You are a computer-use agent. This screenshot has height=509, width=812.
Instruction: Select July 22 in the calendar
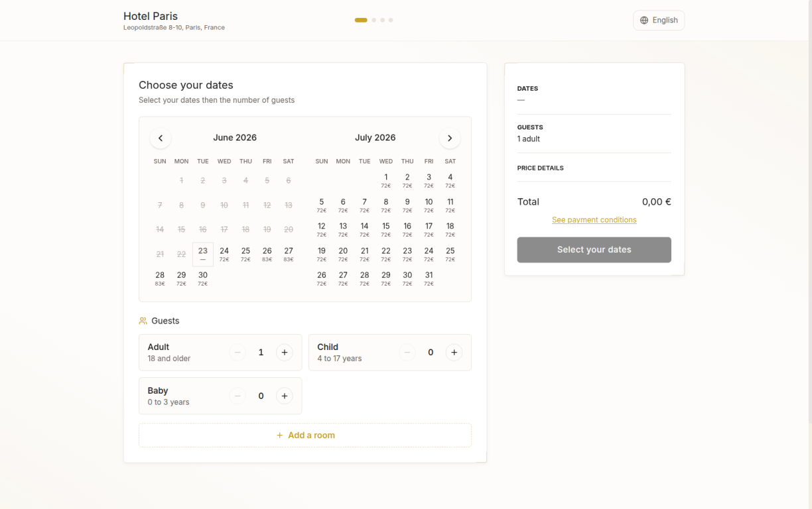386,254
